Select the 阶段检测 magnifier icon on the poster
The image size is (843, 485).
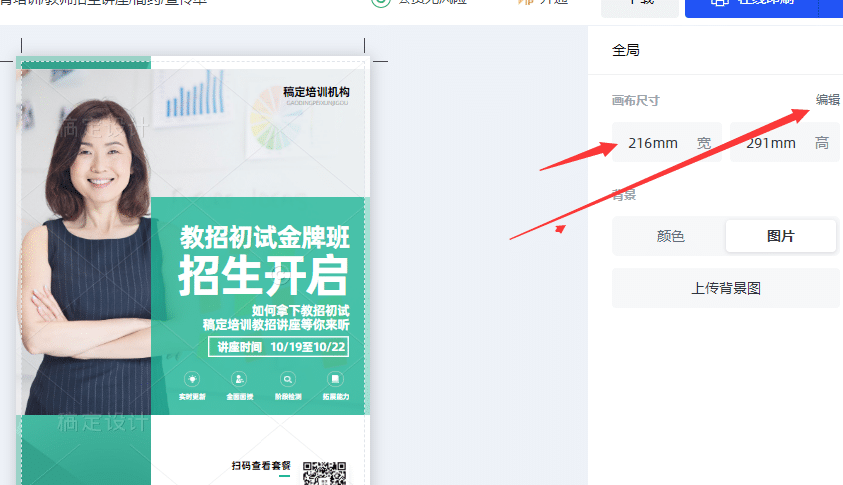[288, 379]
